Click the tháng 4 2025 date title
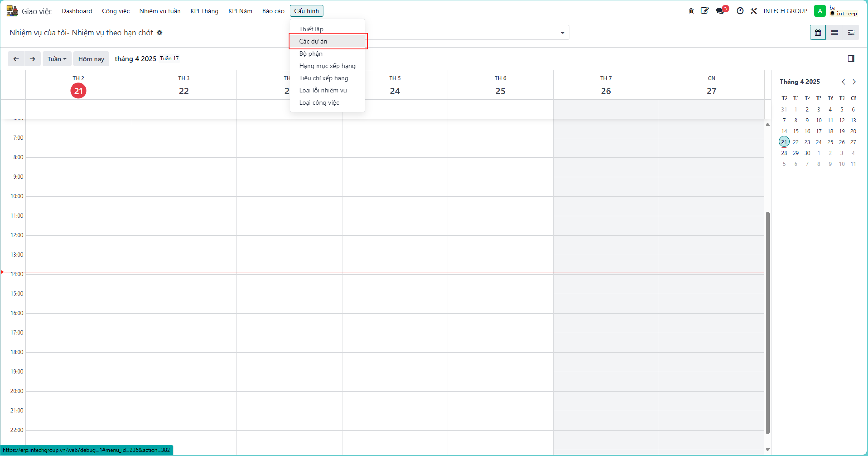 [135, 59]
